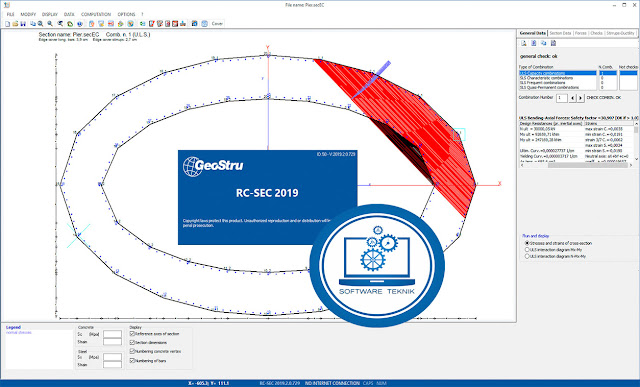Click fourth save icon in General Data panel
640x387 pixels.
(553, 43)
